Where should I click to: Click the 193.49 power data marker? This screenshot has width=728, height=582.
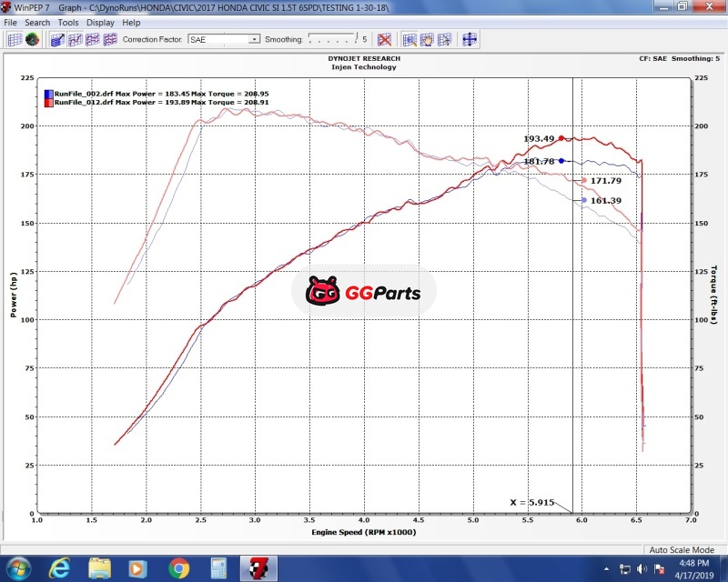pyautogui.click(x=561, y=138)
